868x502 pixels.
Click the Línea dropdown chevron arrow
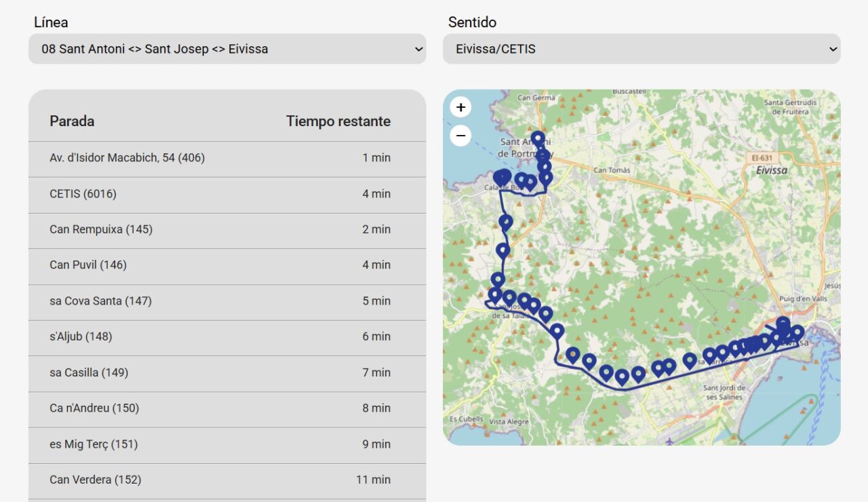[418, 49]
